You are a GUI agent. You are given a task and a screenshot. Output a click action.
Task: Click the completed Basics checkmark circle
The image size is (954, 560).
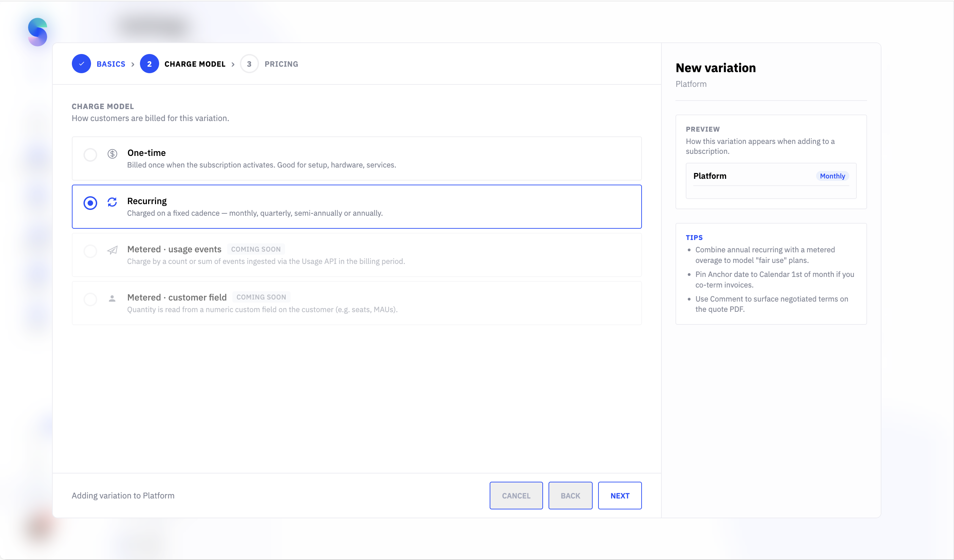pos(81,64)
